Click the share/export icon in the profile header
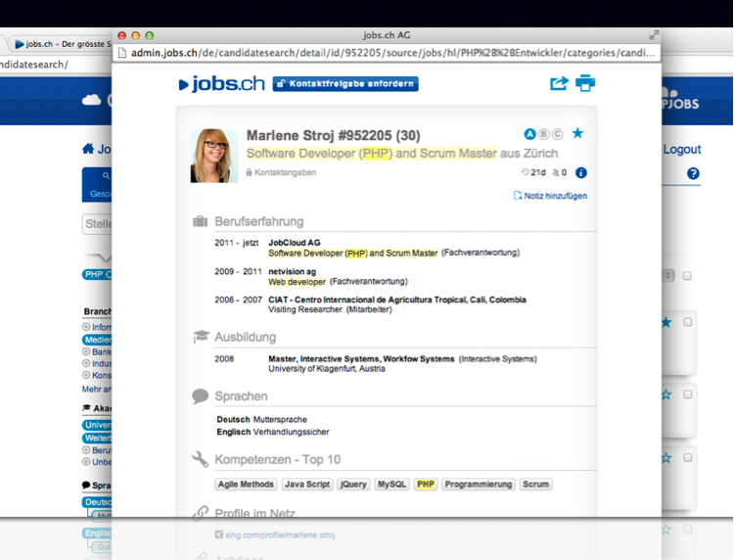The height and width of the screenshot is (560, 734). [559, 83]
